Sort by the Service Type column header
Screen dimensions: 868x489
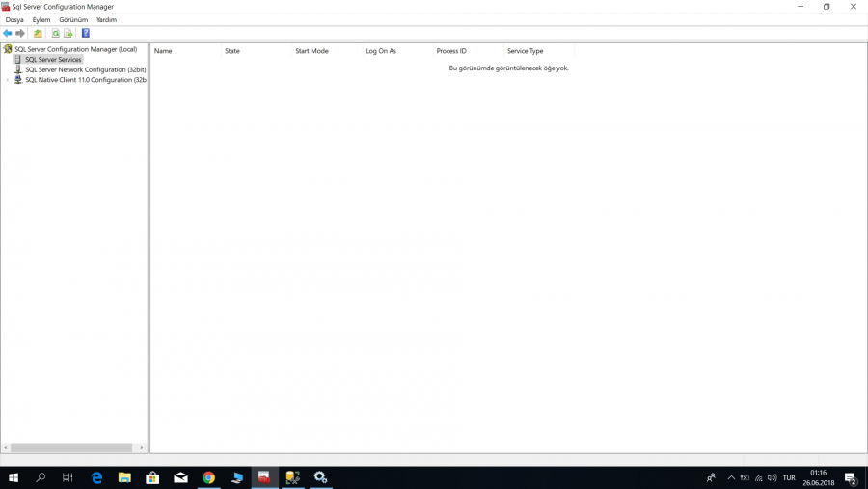point(539,51)
